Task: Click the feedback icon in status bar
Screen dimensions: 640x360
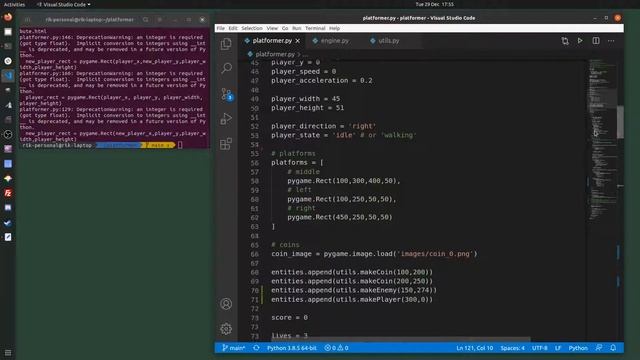Action: [x=599, y=348]
